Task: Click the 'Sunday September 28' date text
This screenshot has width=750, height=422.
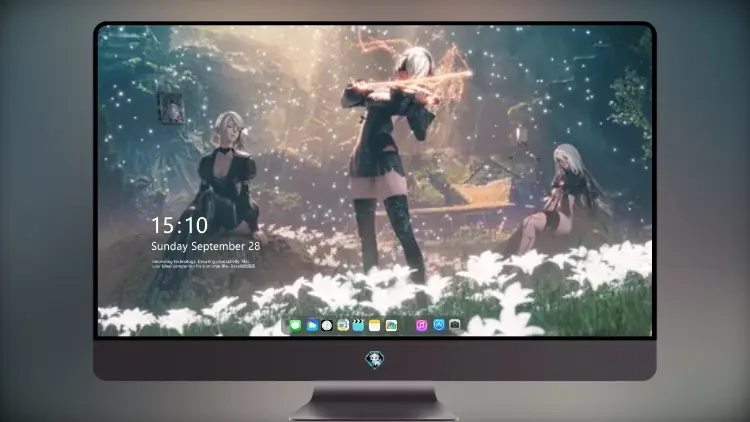Action: pyautogui.click(x=206, y=246)
